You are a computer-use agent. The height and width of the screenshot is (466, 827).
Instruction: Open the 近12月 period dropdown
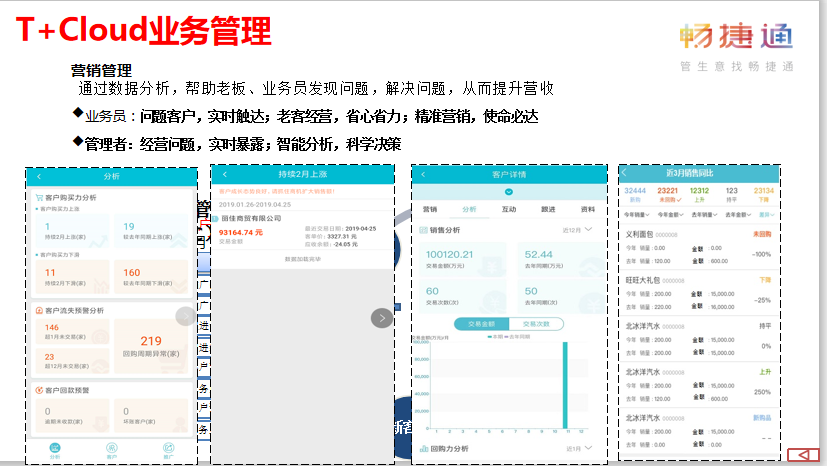click(x=578, y=230)
